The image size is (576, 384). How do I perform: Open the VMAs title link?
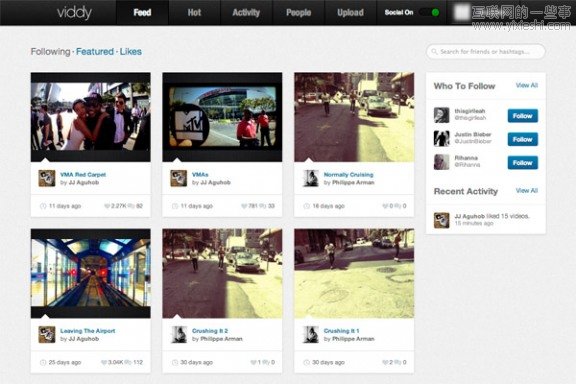200,175
